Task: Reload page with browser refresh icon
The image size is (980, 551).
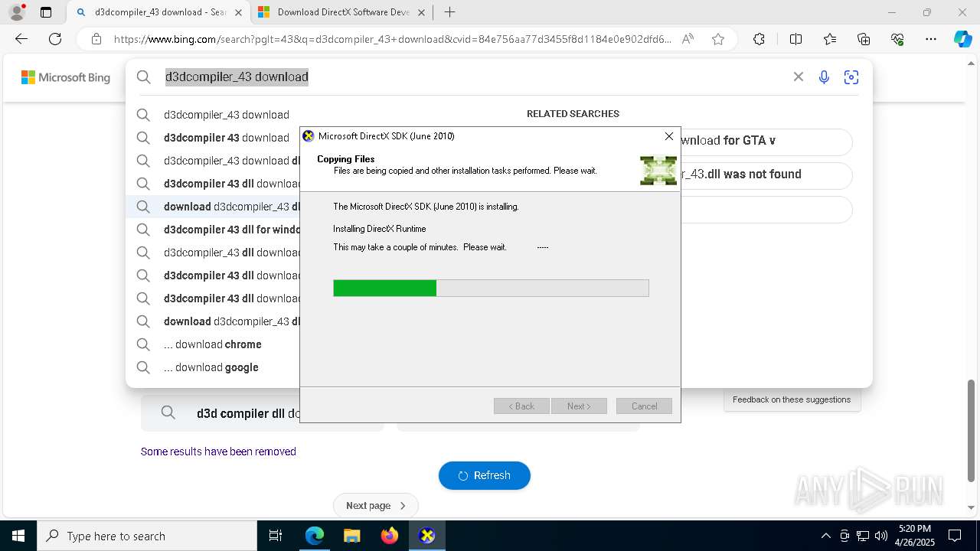Action: click(x=55, y=39)
